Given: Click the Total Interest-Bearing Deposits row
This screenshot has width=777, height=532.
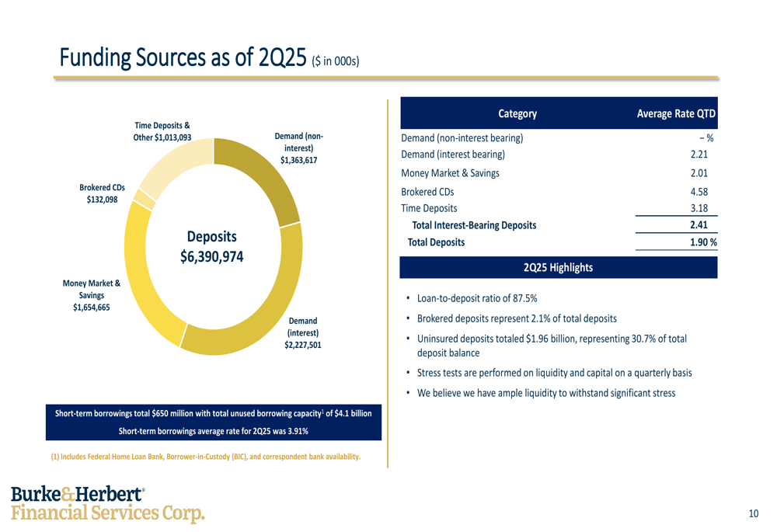Looking at the screenshot, I should click(559, 225).
